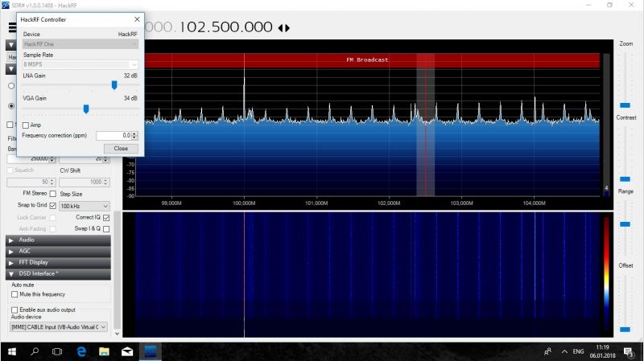Open the taskbar Search icon
Viewport: 644px width, 361px height.
(35, 351)
